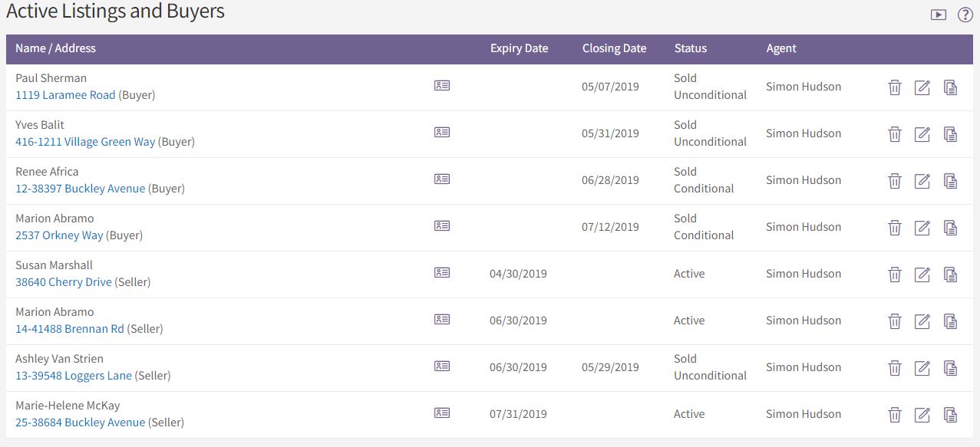Play the tutorial video icon
Image resolution: width=980 pixels, height=447 pixels.
click(x=939, y=15)
